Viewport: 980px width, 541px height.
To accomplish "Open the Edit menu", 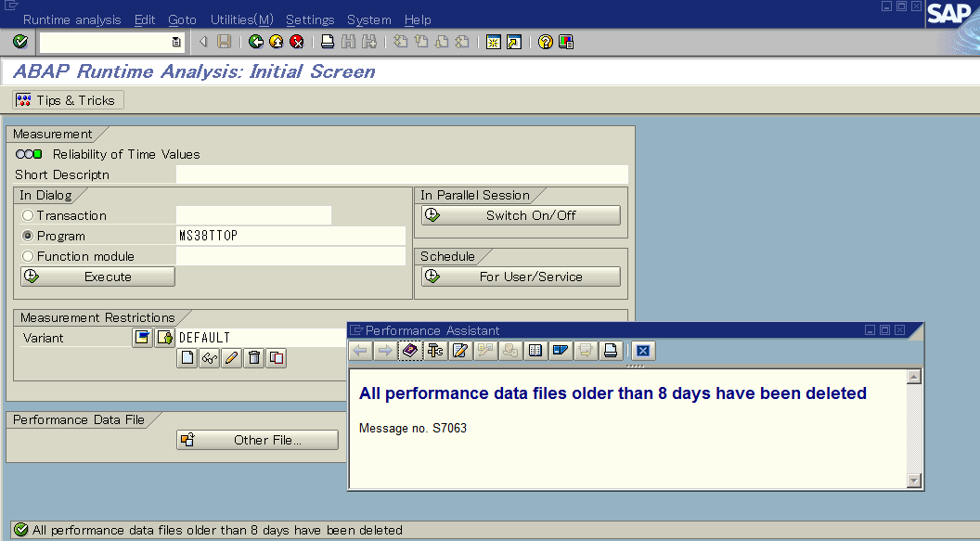I will tap(145, 20).
